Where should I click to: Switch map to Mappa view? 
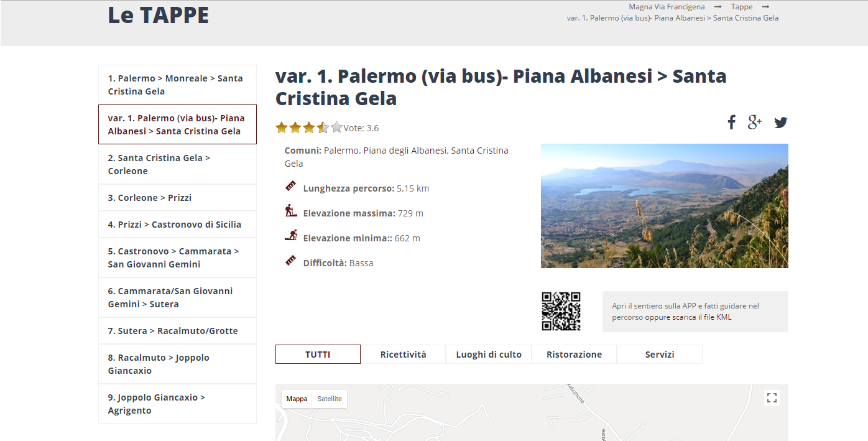click(x=297, y=399)
